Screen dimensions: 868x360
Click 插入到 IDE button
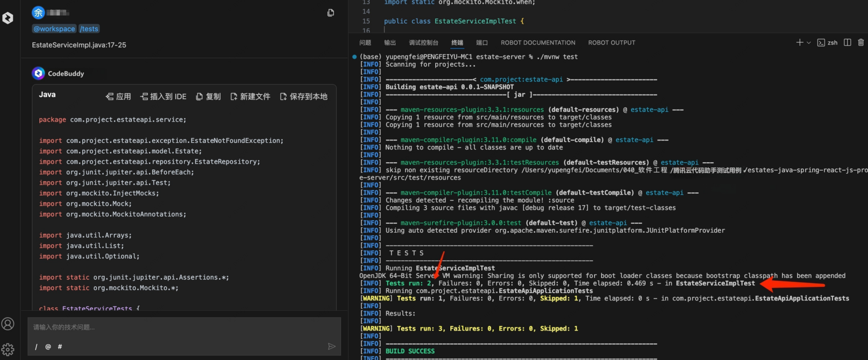tap(164, 97)
